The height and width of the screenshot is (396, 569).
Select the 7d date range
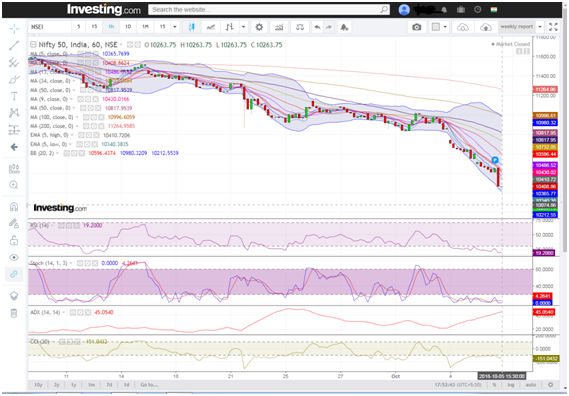(x=109, y=385)
